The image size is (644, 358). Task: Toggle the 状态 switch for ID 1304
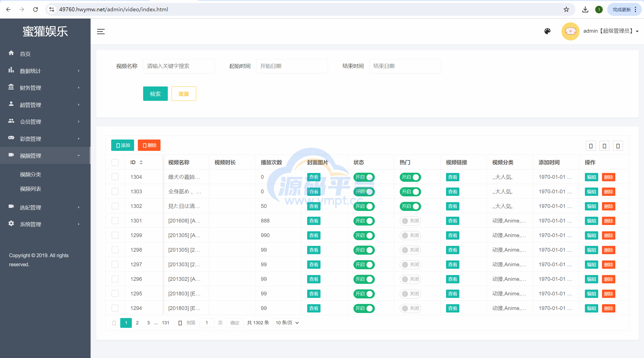[x=364, y=177]
